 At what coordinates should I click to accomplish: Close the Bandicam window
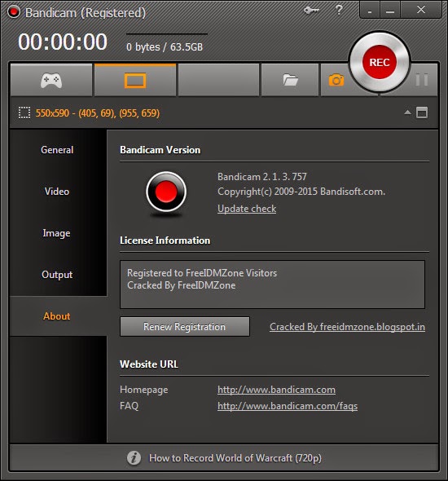[x=421, y=10]
